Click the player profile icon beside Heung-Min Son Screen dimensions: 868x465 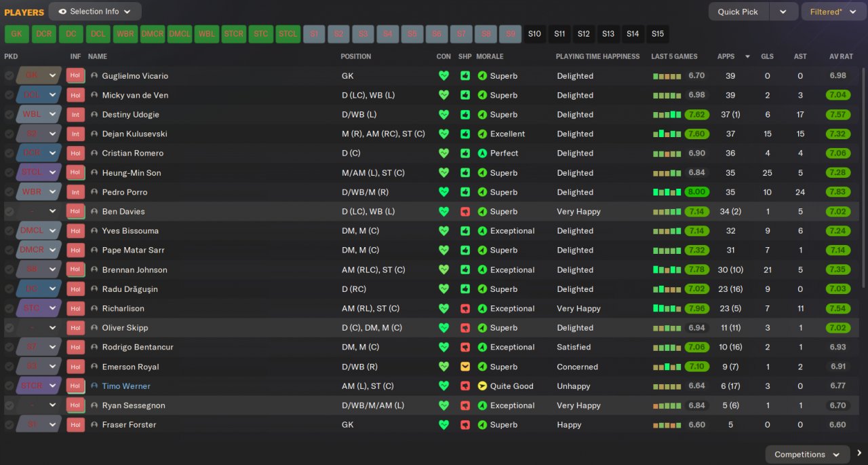point(94,173)
